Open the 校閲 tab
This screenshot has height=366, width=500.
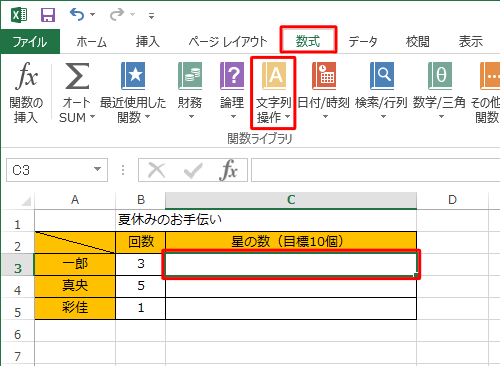[x=418, y=42]
